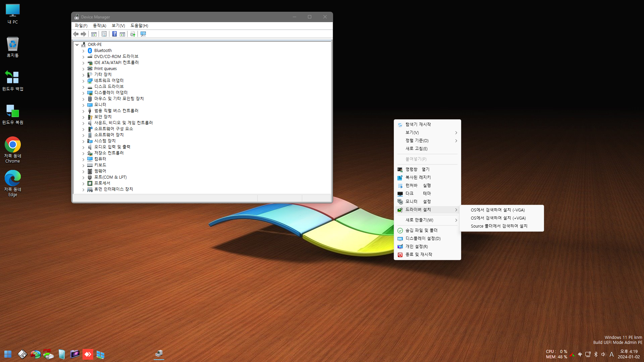This screenshot has height=362, width=644.
Task: Open the 동작(A) menu
Action: tap(100, 26)
